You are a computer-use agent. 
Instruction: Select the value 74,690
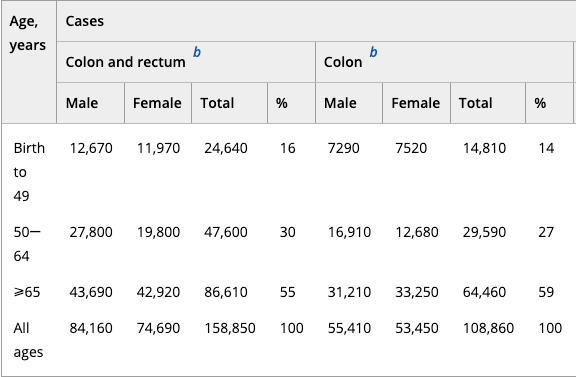[x=158, y=328]
